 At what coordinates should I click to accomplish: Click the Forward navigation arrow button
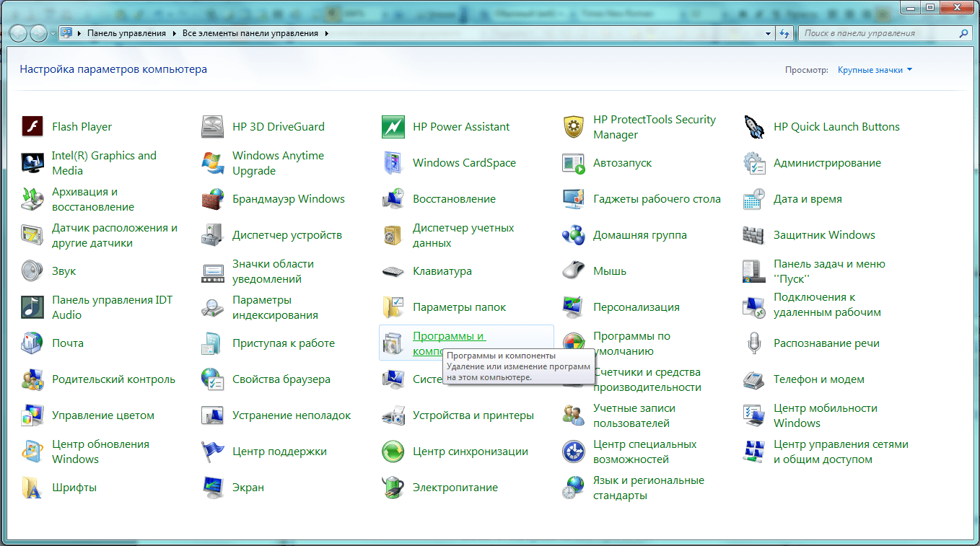pos(38,33)
